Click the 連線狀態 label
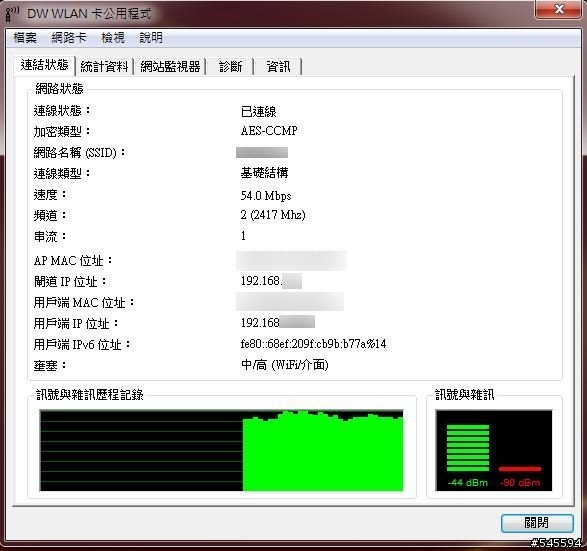This screenshot has width=587, height=551. pyautogui.click(x=62, y=111)
